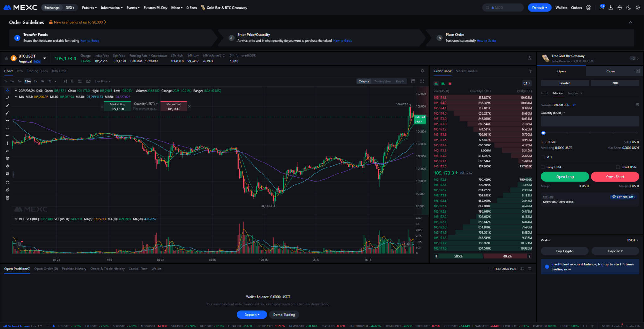Viewport: 644px width, 329px height.
Task: Click the Open Short button
Action: click(x=615, y=177)
